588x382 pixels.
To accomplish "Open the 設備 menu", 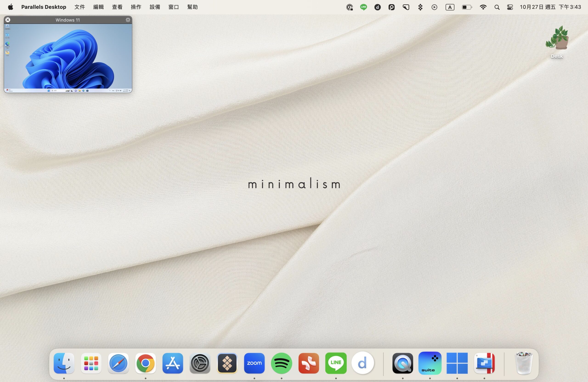I will (x=155, y=7).
